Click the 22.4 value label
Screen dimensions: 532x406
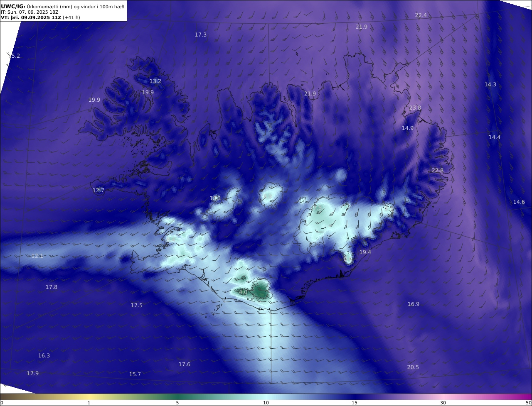(421, 15)
